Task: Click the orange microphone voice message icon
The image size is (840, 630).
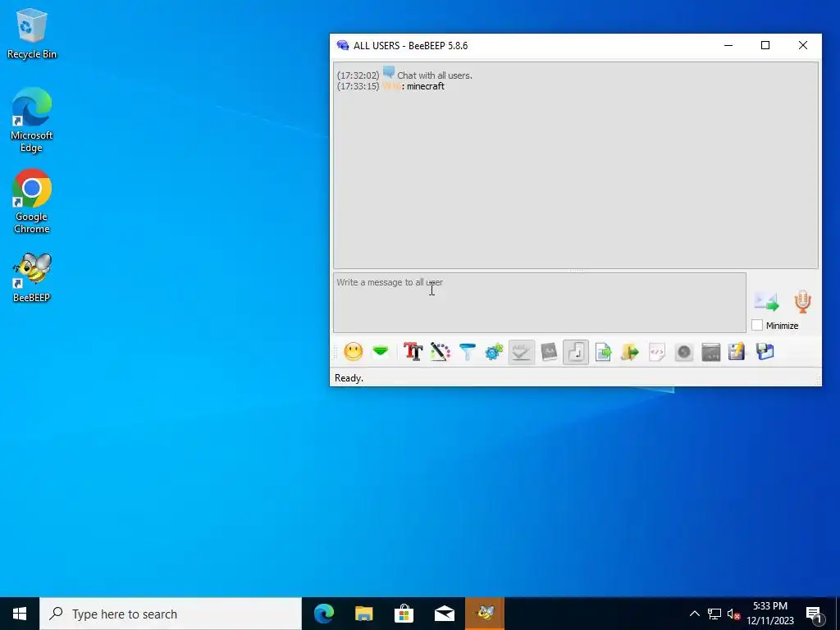Action: tap(802, 302)
